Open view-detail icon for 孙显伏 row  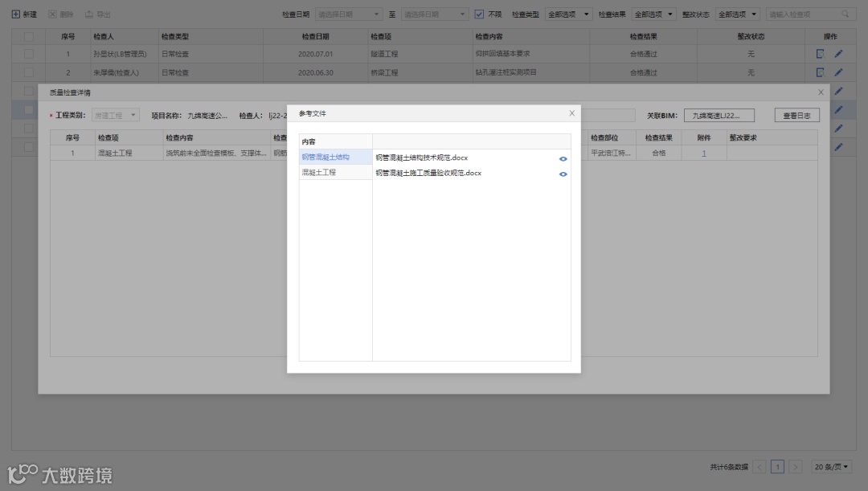tap(821, 54)
